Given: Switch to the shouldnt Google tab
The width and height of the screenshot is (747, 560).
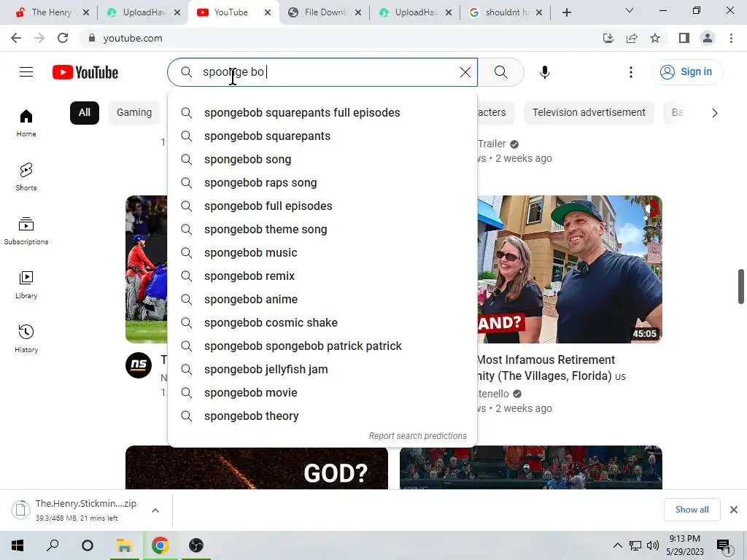Looking at the screenshot, I should click(x=506, y=12).
